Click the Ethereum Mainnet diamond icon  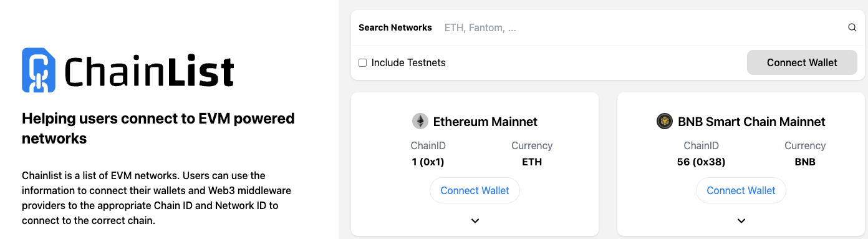click(x=420, y=121)
